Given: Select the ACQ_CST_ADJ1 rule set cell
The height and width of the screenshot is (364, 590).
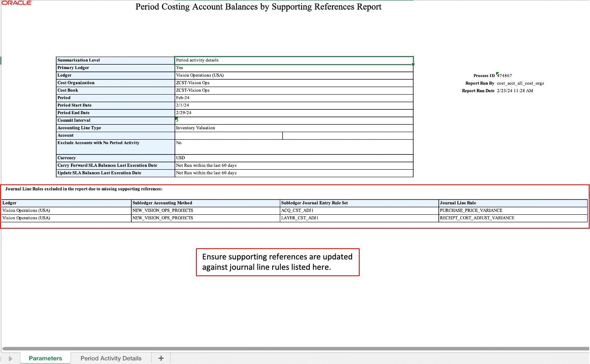Looking at the screenshot, I should (x=359, y=210).
